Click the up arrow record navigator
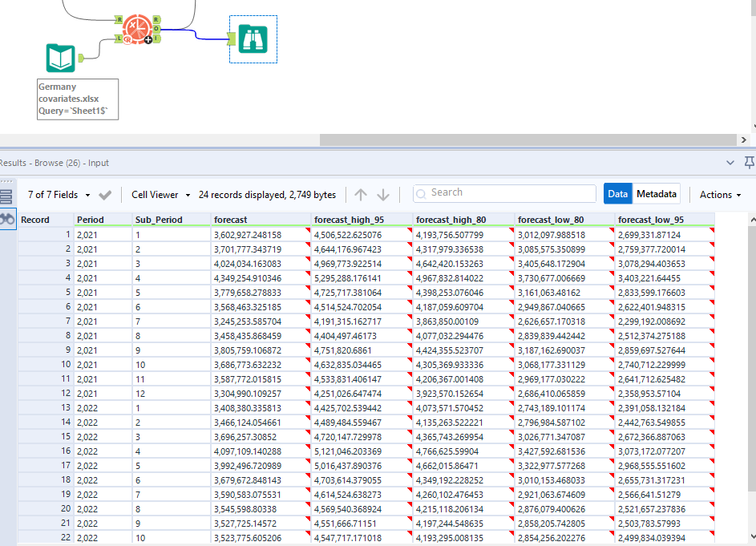Screen dimensions: 756x546 360,193
